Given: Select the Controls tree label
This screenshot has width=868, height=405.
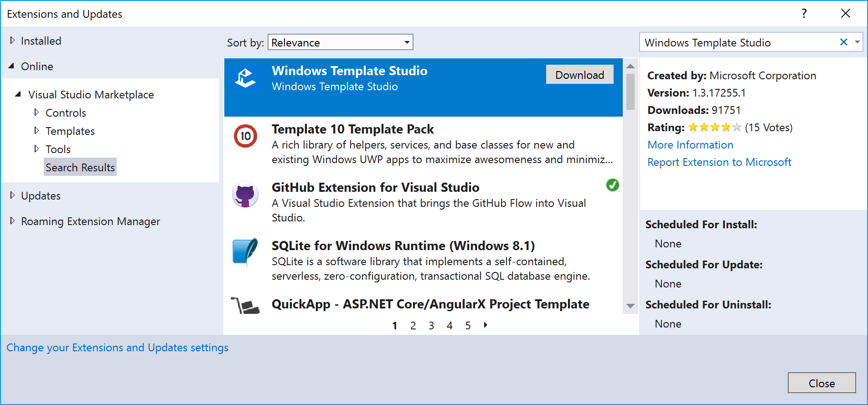Looking at the screenshot, I should tap(66, 113).
